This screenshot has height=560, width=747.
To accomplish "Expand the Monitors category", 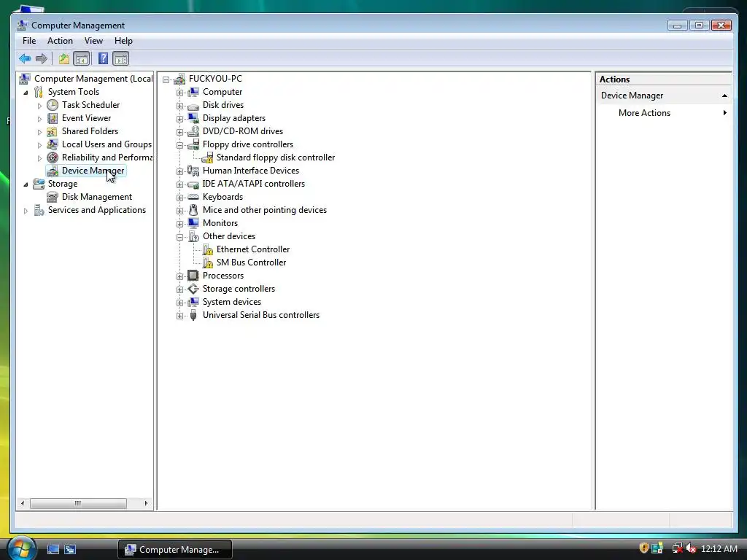I will click(179, 224).
